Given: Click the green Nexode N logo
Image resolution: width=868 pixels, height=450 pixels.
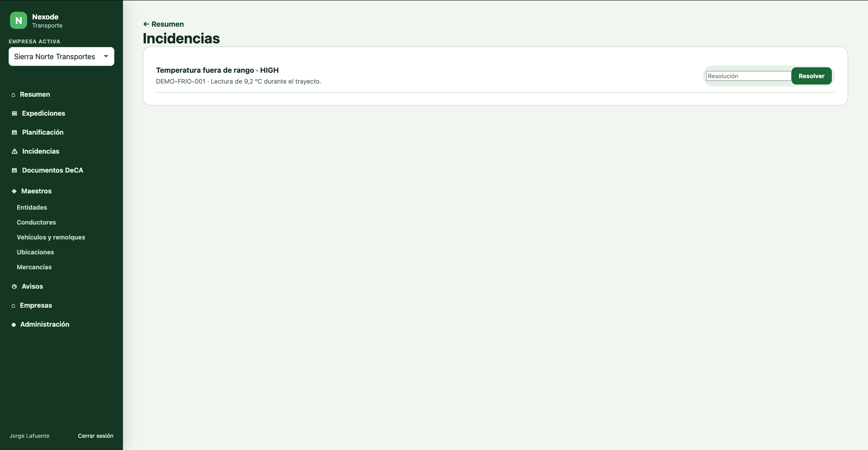Looking at the screenshot, I should [x=19, y=20].
